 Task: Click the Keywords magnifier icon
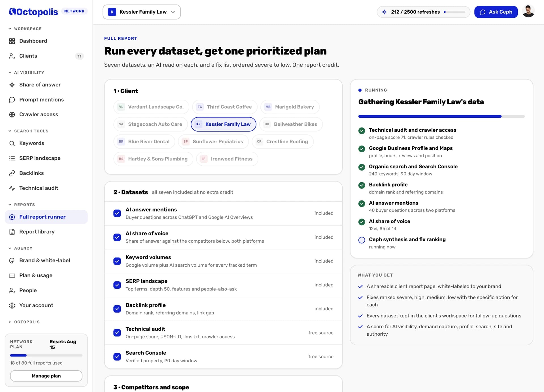12,143
